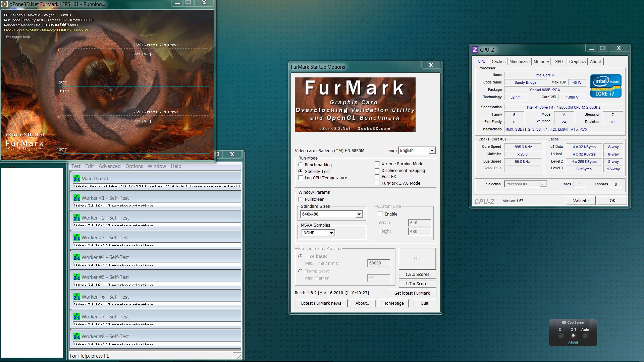
Task: Click the Worker #8 Self-Test icon
Action: coord(77,336)
